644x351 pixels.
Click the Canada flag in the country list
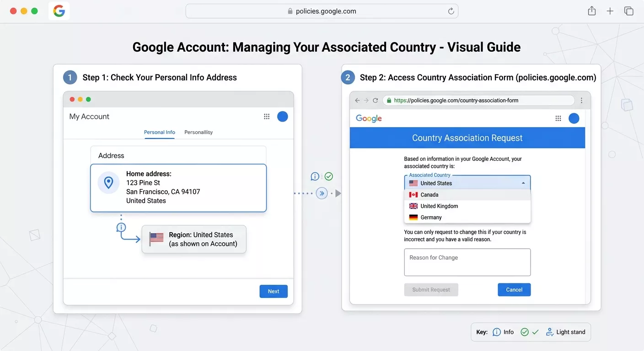(x=413, y=195)
